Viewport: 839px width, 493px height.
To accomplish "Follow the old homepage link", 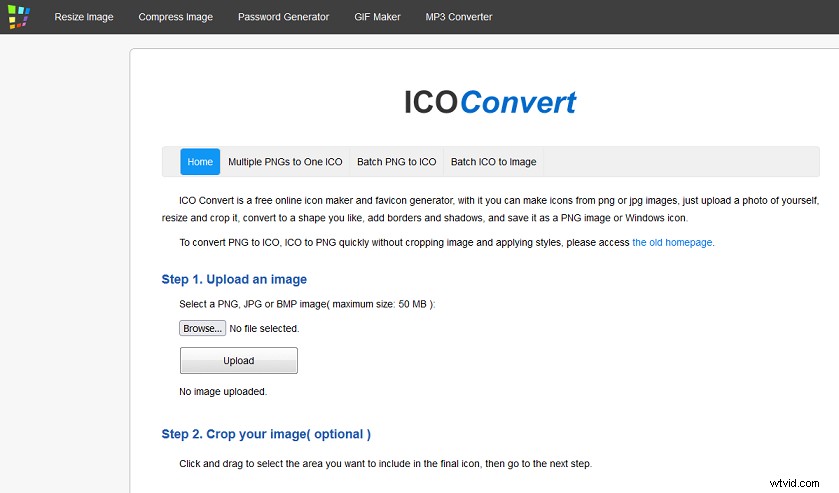I will 672,242.
